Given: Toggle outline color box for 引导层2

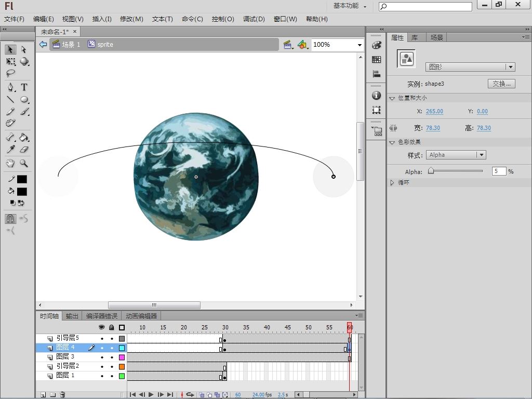Looking at the screenshot, I should pos(122,367).
